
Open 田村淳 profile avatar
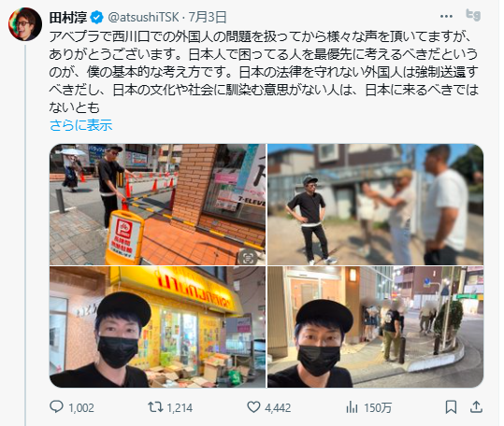pos(25,24)
